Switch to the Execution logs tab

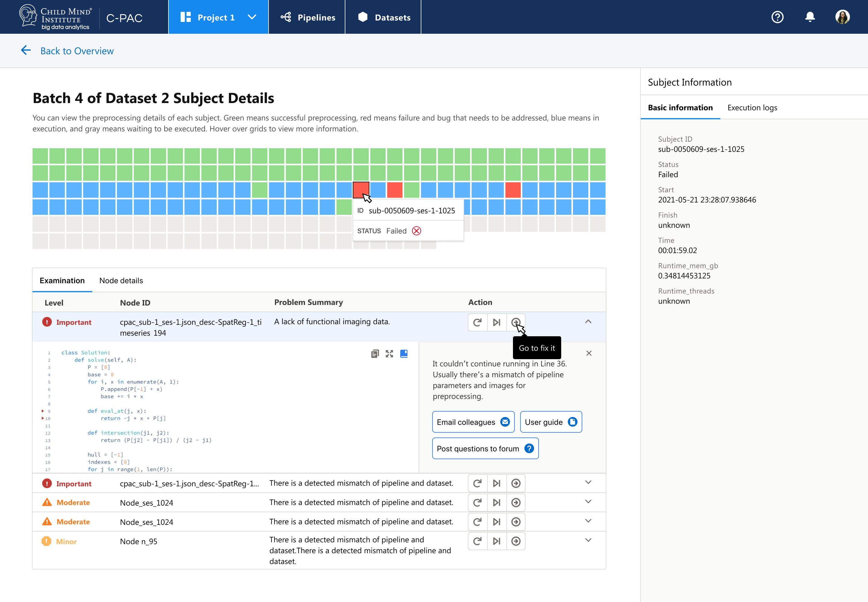click(752, 108)
